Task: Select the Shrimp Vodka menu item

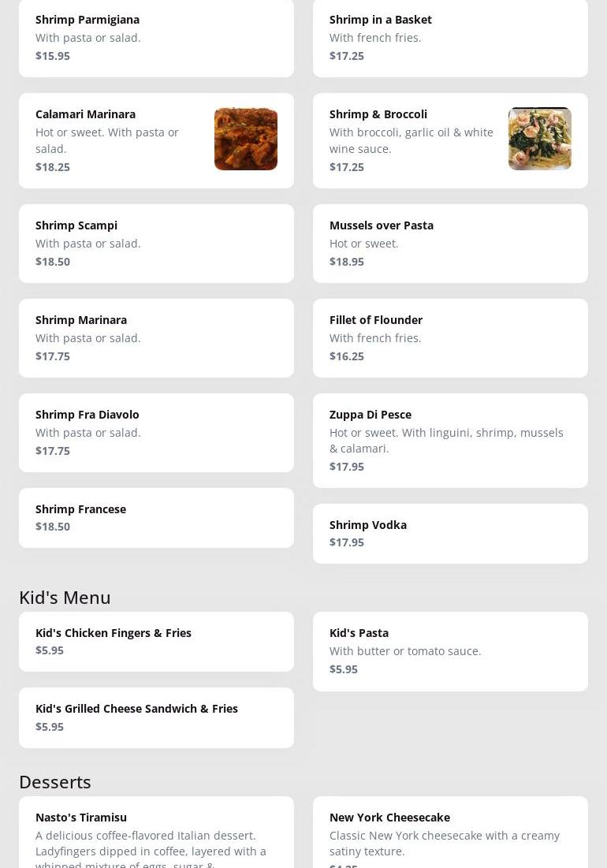Action: 450,533
